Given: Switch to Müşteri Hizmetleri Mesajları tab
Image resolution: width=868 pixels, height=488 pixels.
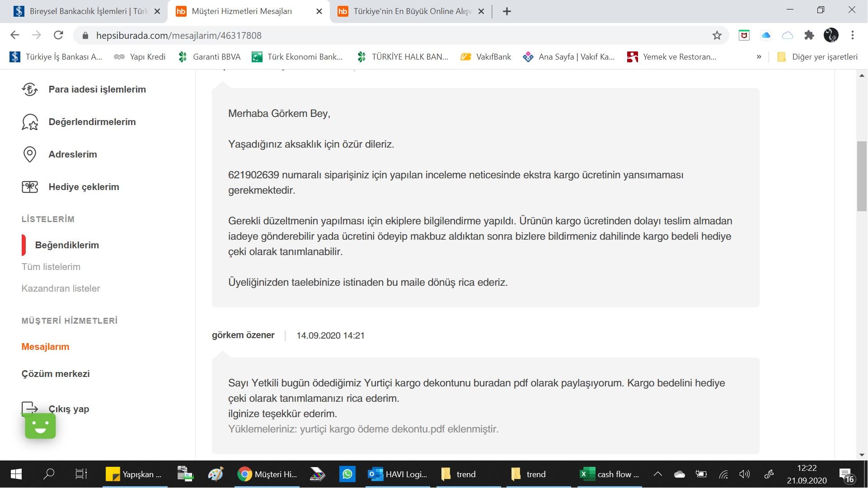Looking at the screenshot, I should tap(242, 11).
